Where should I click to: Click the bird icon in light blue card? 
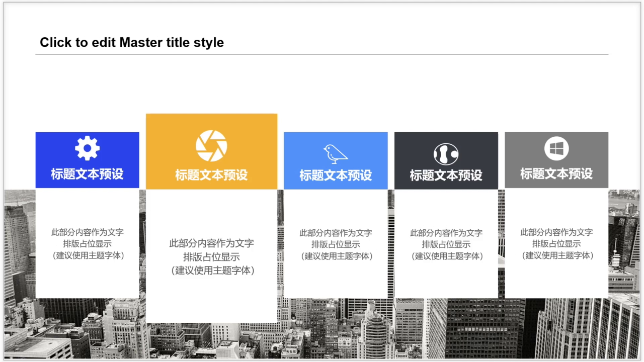(336, 154)
